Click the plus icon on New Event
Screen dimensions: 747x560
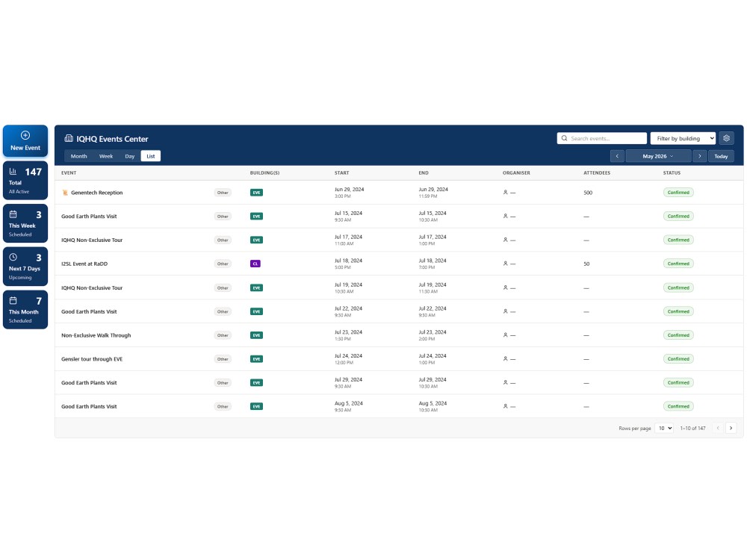(25, 135)
